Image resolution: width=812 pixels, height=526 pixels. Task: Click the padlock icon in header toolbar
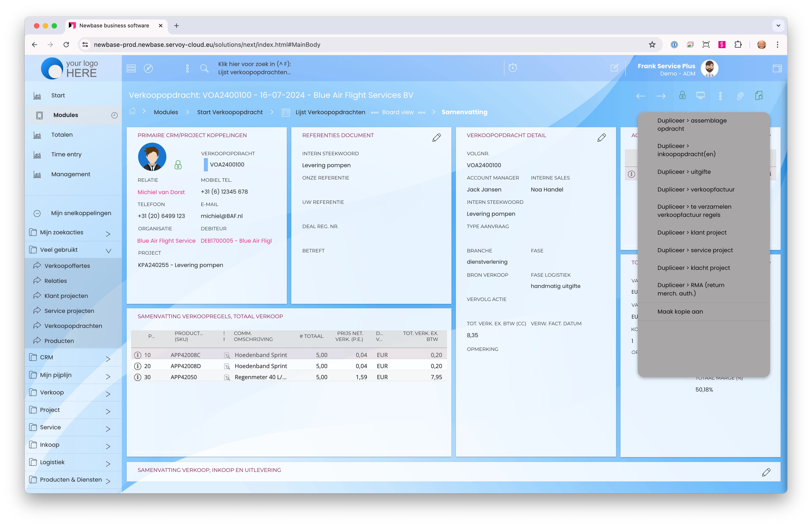click(x=682, y=95)
